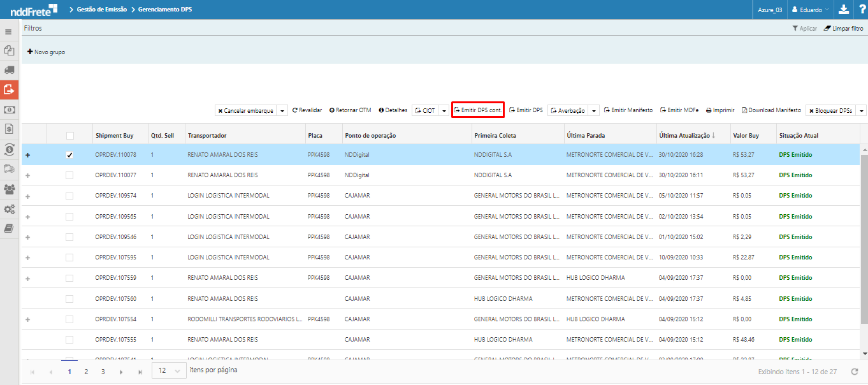868x385 pixels.
Task: Go to page 2 of results
Action: (x=86, y=372)
